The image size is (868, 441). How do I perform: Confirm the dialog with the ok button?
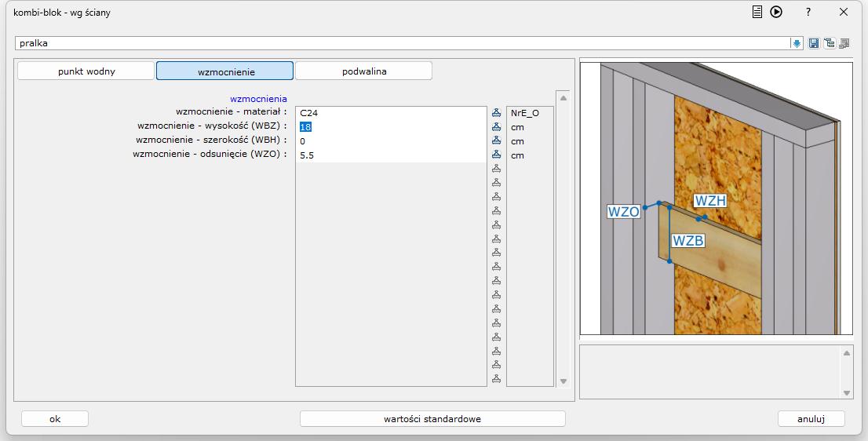click(55, 419)
